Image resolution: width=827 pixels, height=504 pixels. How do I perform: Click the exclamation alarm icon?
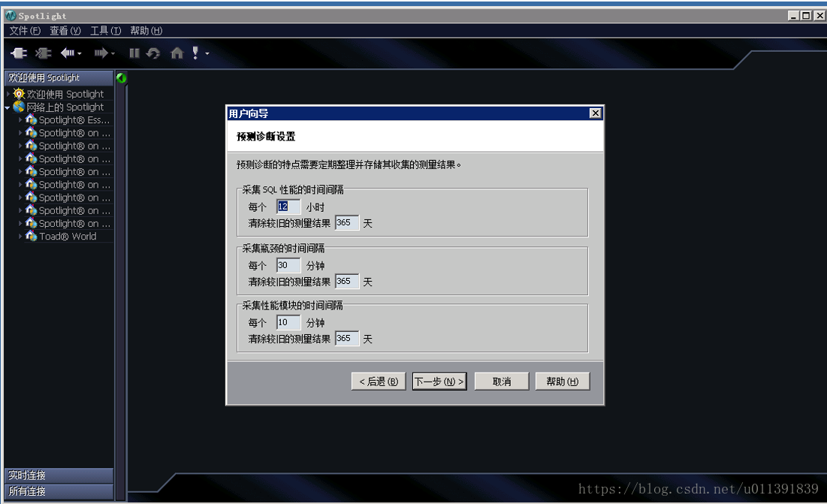click(x=196, y=53)
